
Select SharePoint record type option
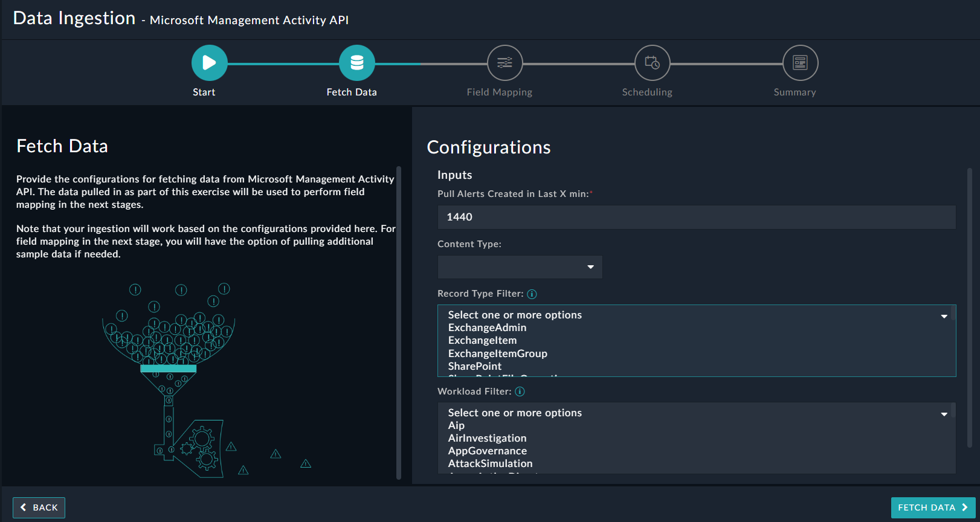(x=474, y=366)
